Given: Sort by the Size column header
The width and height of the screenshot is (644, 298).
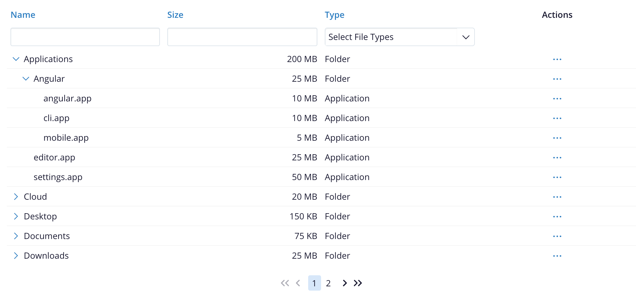Looking at the screenshot, I should click(x=175, y=15).
